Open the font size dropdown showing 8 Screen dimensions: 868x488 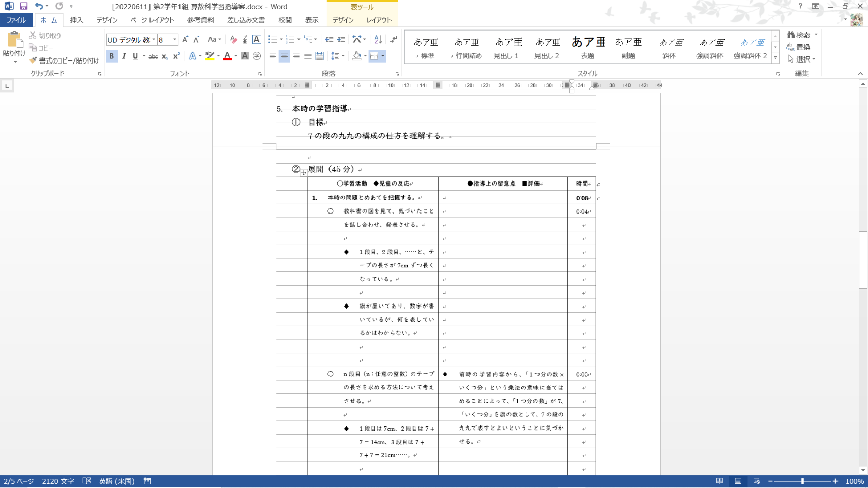click(x=175, y=40)
